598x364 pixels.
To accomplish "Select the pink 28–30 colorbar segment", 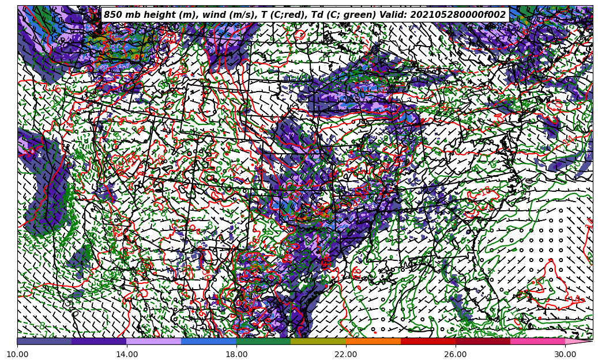I will [537, 341].
